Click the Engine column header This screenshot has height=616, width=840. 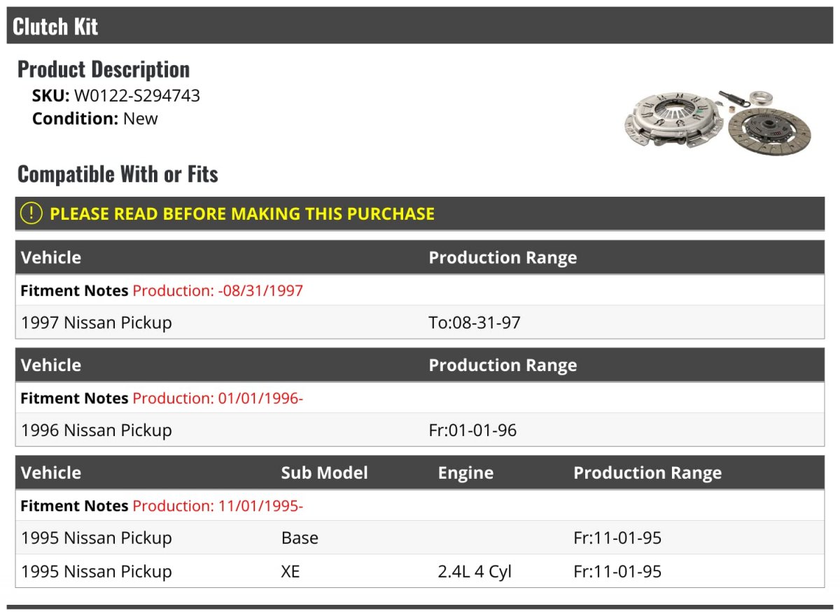point(465,473)
